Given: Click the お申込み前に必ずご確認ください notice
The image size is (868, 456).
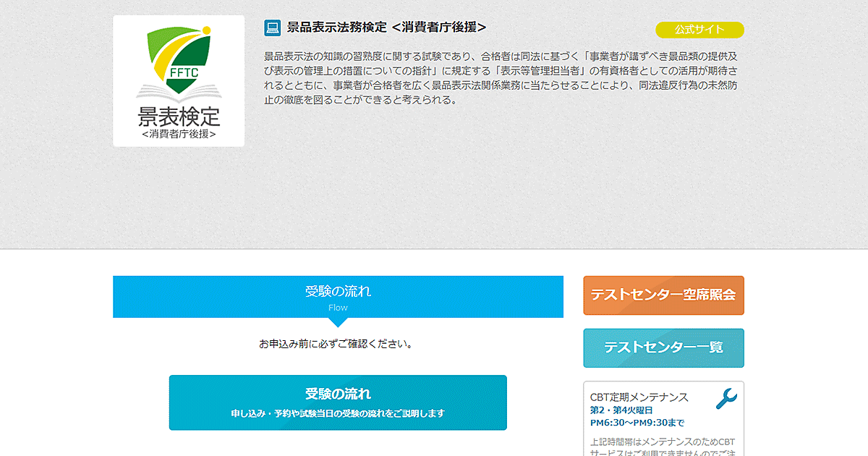Looking at the screenshot, I should 338,344.
